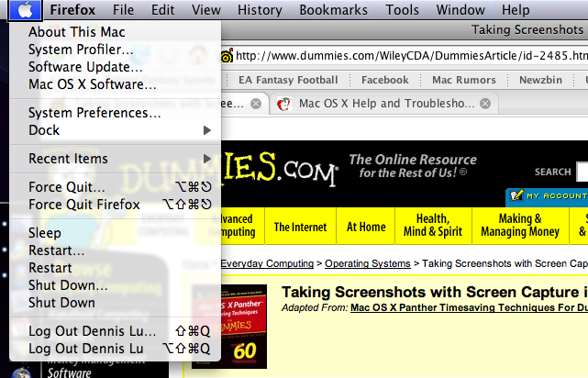Open Advanced Computing category
Image resolution: width=588 pixels, height=378 pixels.
coord(242,226)
